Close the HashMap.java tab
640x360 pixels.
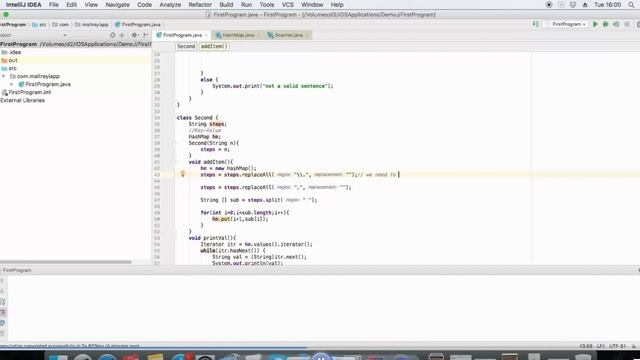(x=258, y=36)
